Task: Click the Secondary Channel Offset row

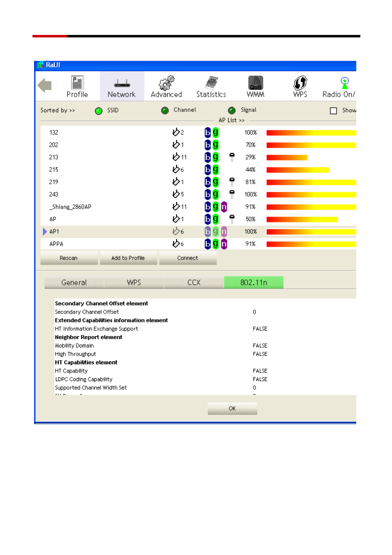Action: coord(205,312)
